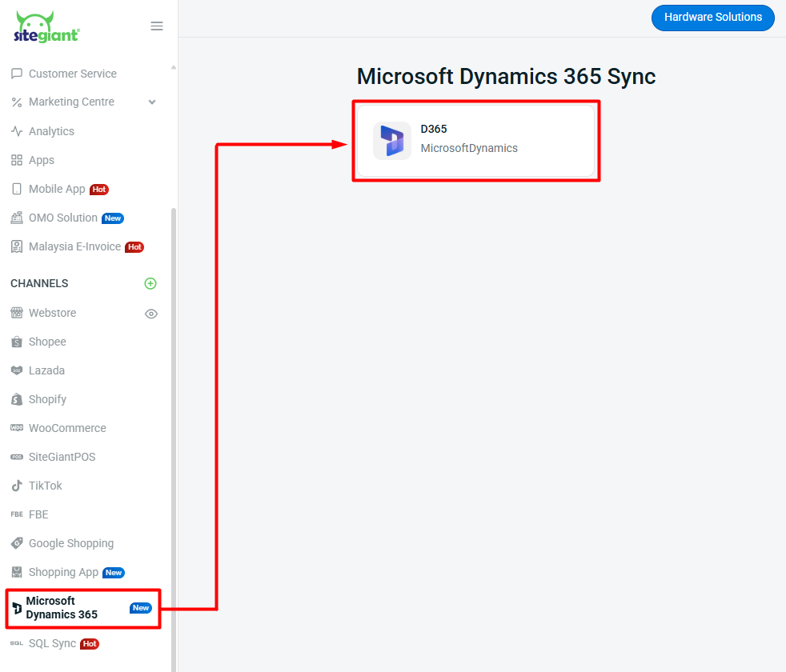Viewport: 786px width, 672px height.
Task: Click the Analytics pulse icon
Action: 17,131
